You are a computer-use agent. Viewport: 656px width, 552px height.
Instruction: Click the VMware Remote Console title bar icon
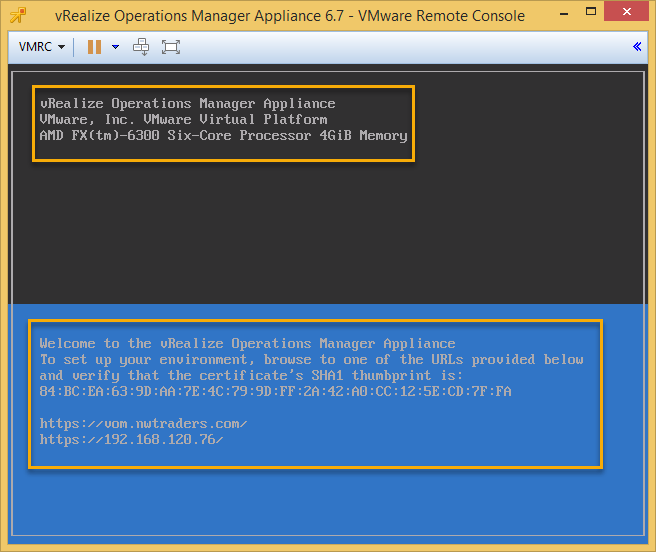16,16
